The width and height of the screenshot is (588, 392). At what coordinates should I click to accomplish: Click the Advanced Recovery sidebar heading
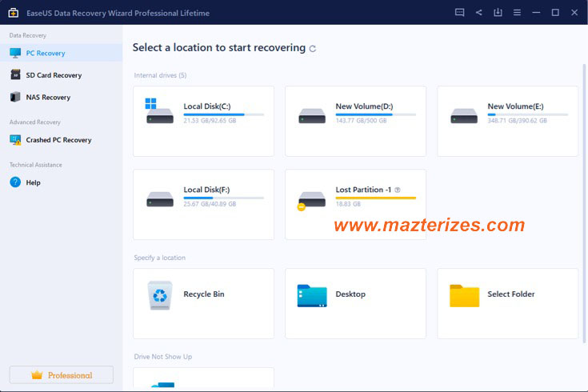click(35, 122)
